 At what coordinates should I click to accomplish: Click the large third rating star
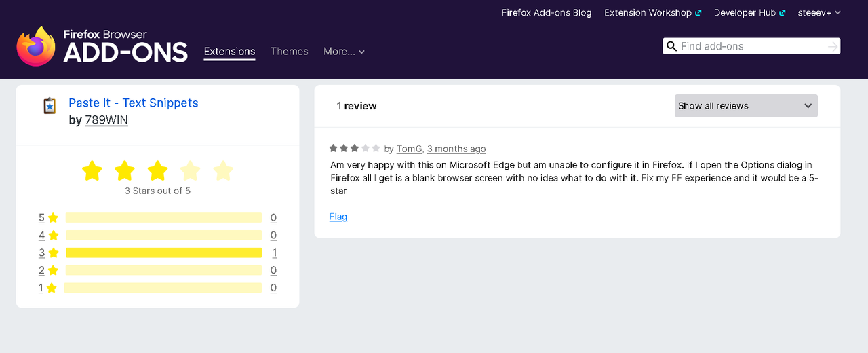click(157, 170)
